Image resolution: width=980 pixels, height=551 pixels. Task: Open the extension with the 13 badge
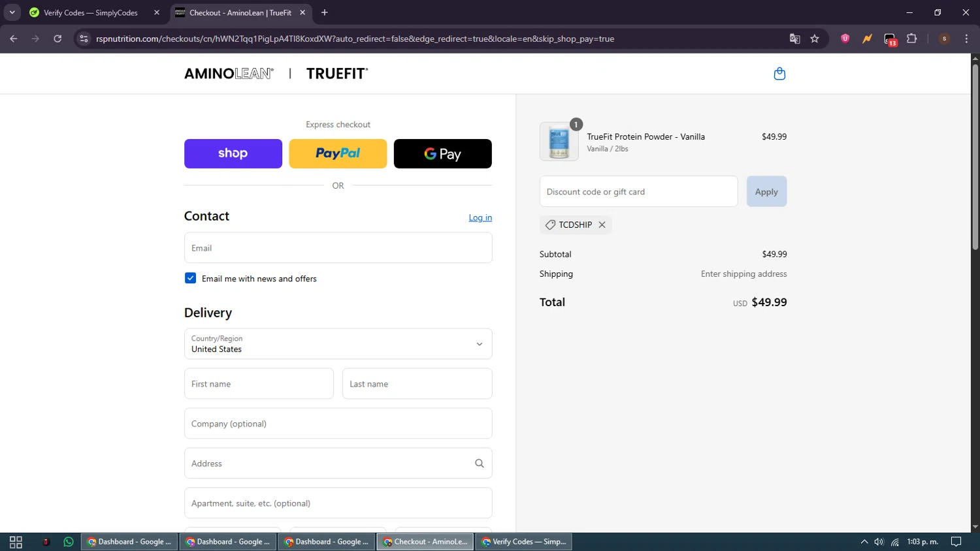[x=890, y=39]
